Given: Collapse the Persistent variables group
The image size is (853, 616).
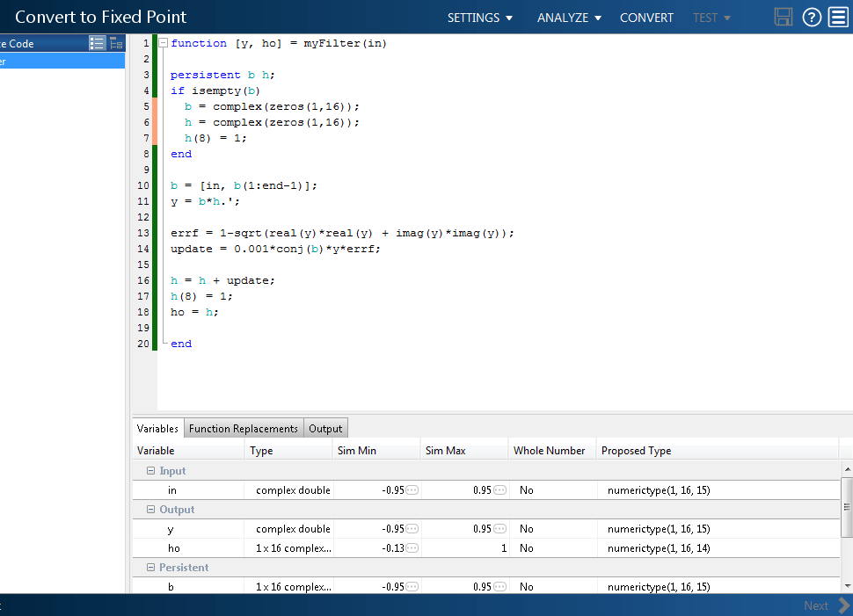Looking at the screenshot, I should 150,568.
